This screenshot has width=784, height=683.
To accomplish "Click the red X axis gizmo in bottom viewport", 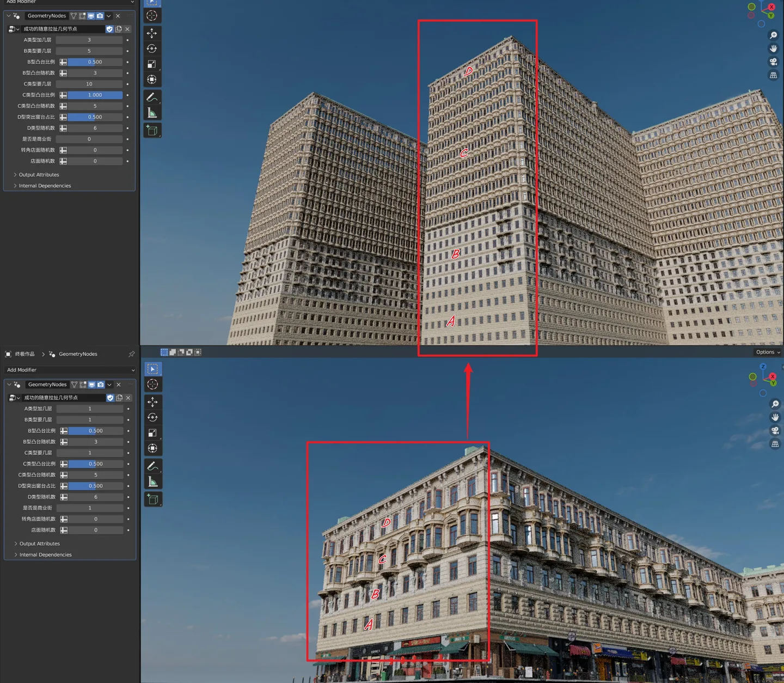I will 772,376.
